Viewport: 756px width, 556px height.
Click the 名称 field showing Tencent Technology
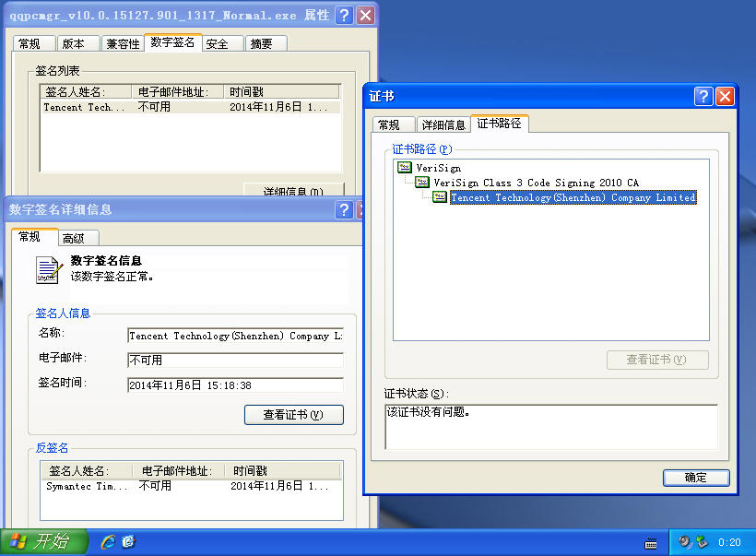click(x=235, y=336)
